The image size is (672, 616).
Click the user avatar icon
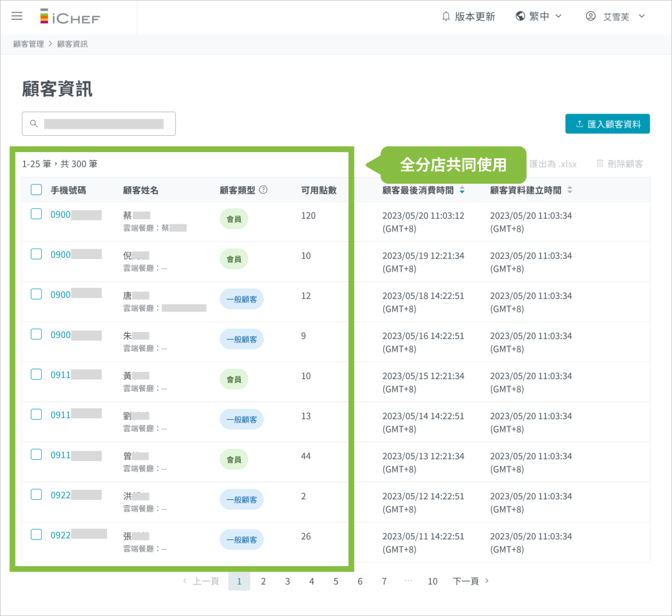(x=591, y=16)
